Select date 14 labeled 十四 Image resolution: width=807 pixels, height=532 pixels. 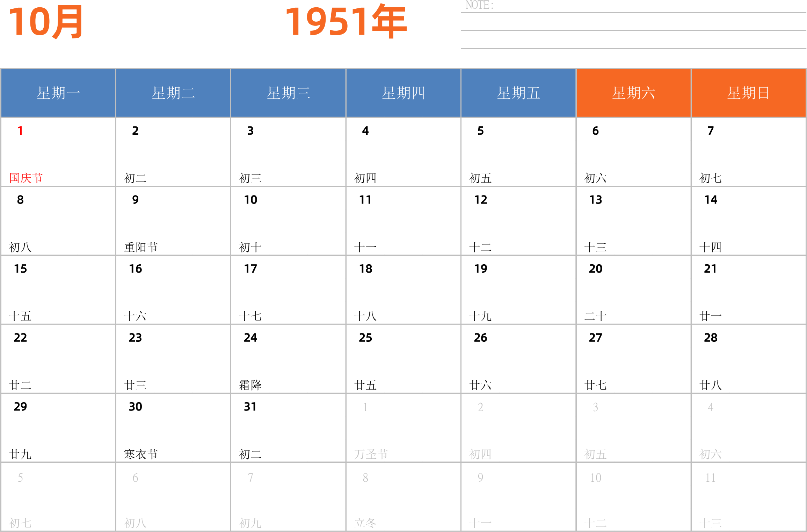tap(748, 221)
